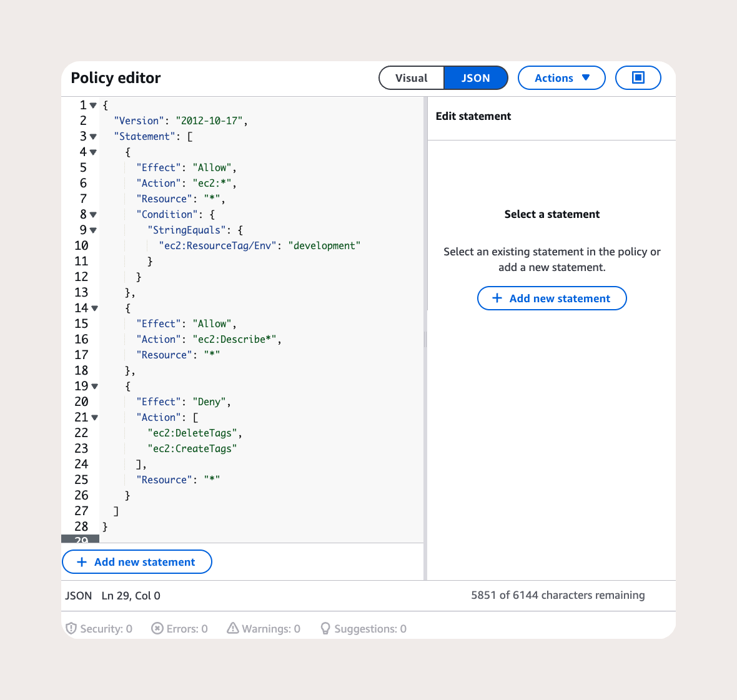Click the characters remaining counter
The image size is (737, 700).
pyautogui.click(x=558, y=595)
